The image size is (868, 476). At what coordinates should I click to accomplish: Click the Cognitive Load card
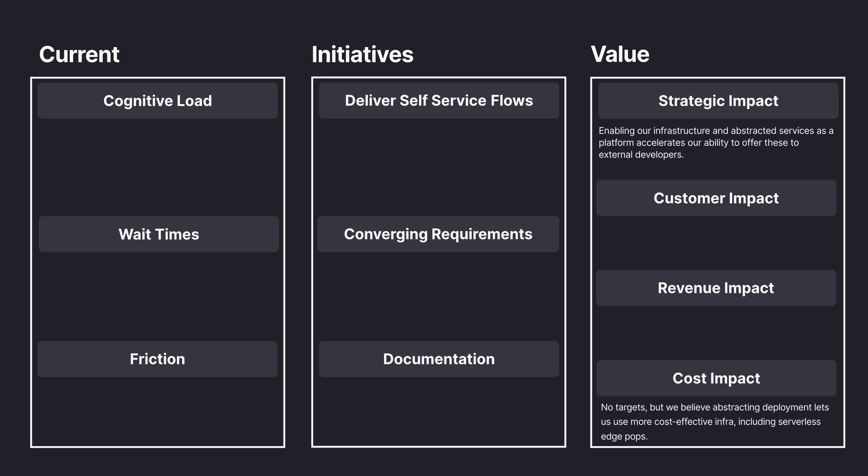coord(157,101)
